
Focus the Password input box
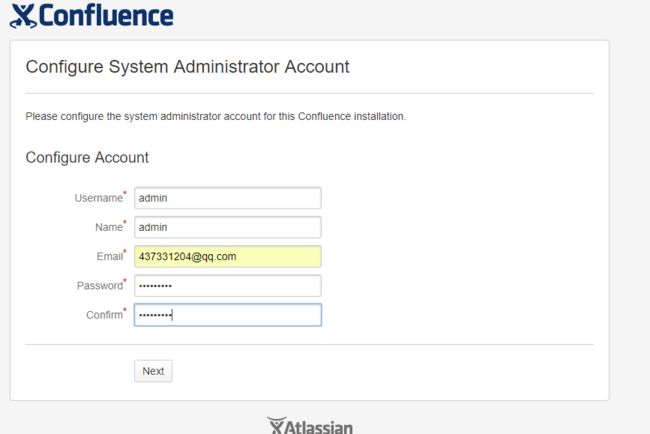click(228, 286)
